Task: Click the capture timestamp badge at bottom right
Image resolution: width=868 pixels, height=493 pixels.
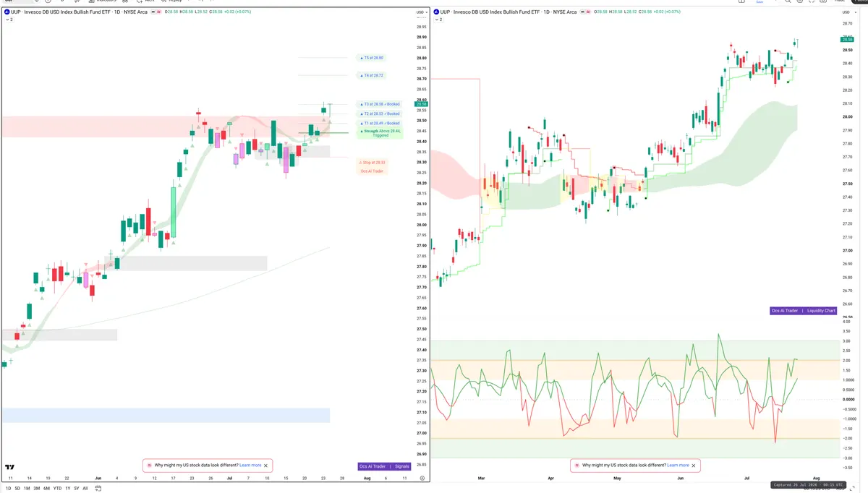Action: 807,485
